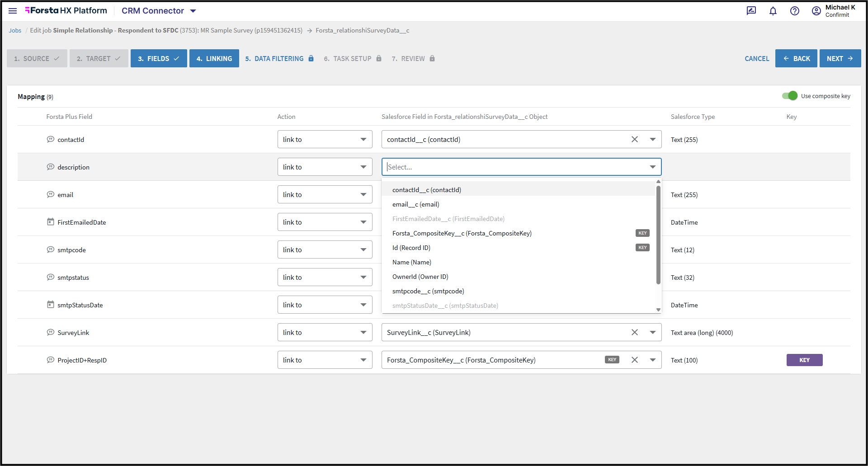Clear the Forsta_CompositeKey__c field selection

[x=635, y=360]
